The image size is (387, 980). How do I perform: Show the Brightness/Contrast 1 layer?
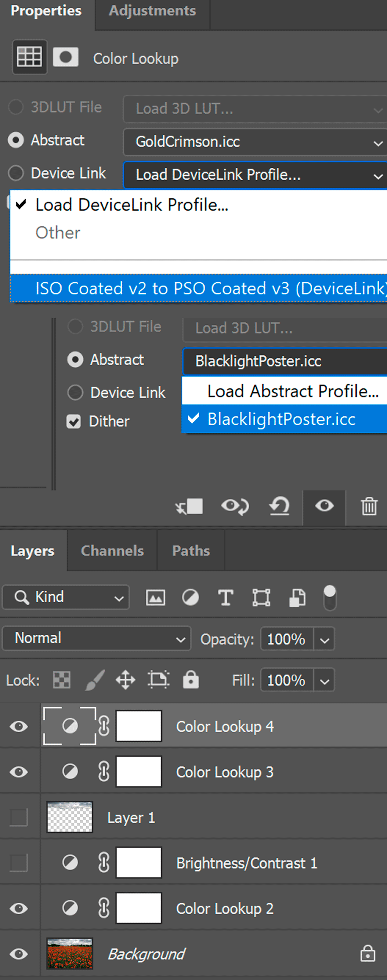point(19,863)
